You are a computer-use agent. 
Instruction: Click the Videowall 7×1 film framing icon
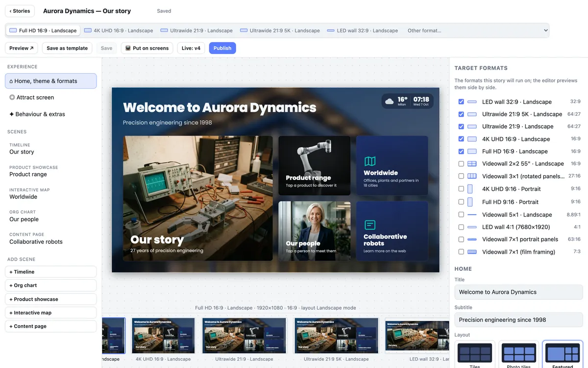[x=472, y=252]
